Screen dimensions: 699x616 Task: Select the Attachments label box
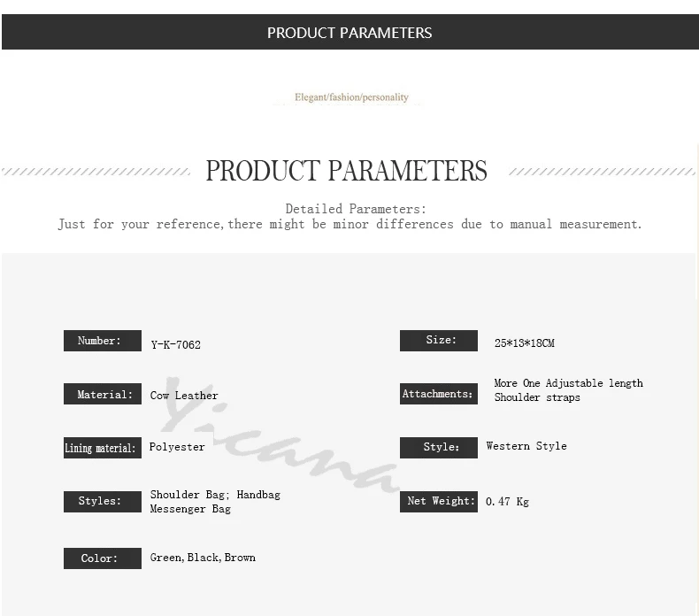tap(439, 394)
